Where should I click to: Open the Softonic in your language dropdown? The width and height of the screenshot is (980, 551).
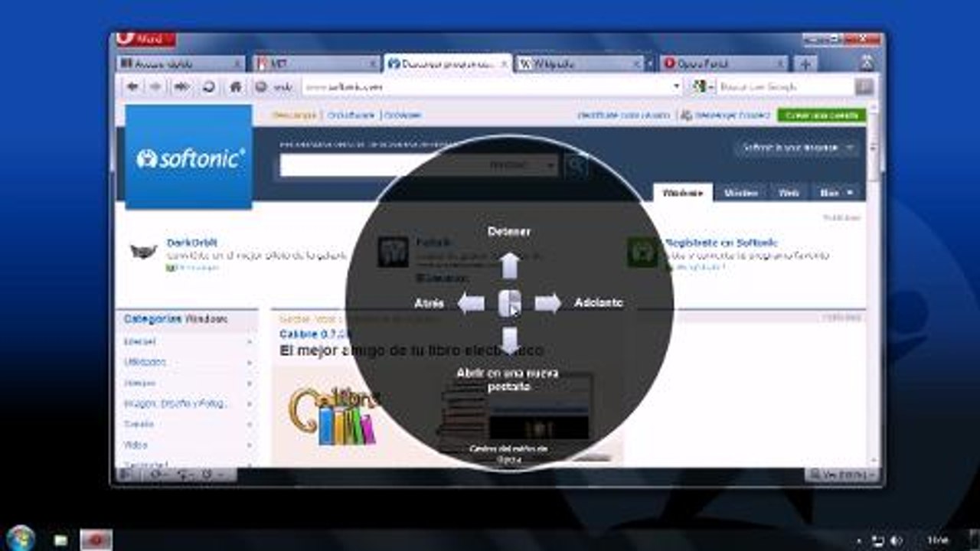[x=797, y=148]
